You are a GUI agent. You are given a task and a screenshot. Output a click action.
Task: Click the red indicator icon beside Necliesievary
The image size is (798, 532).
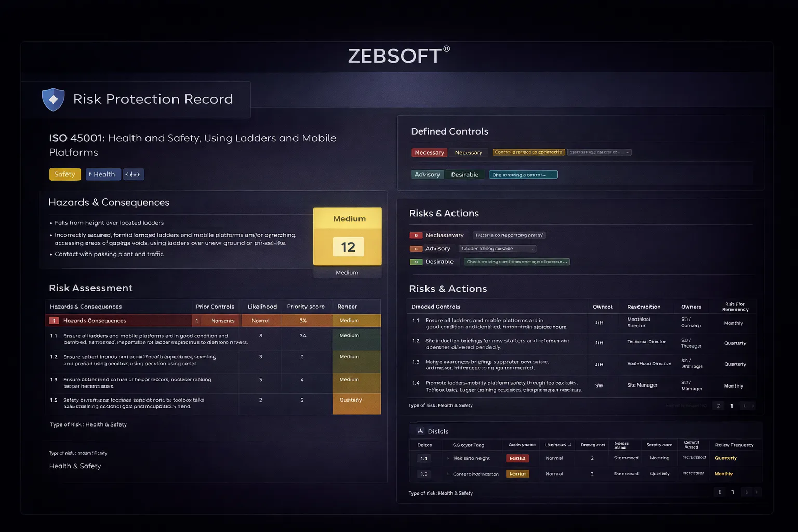416,235
